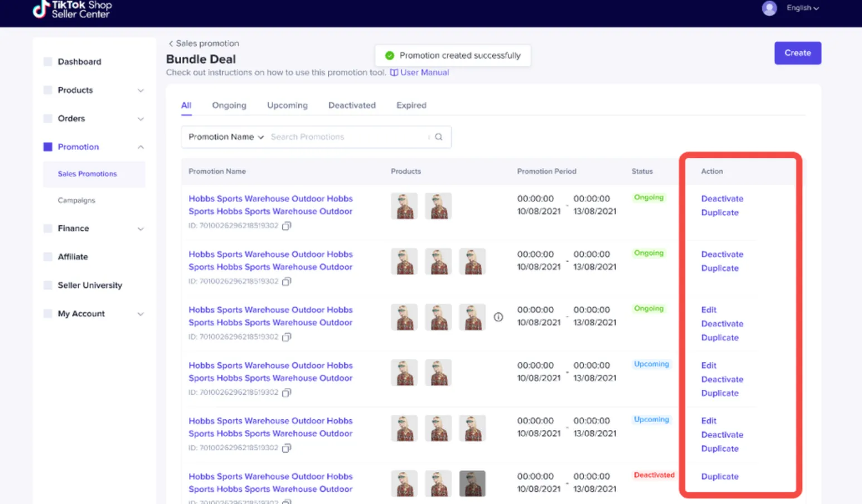Click the search magnifier icon
This screenshot has width=862, height=504.
[439, 137]
